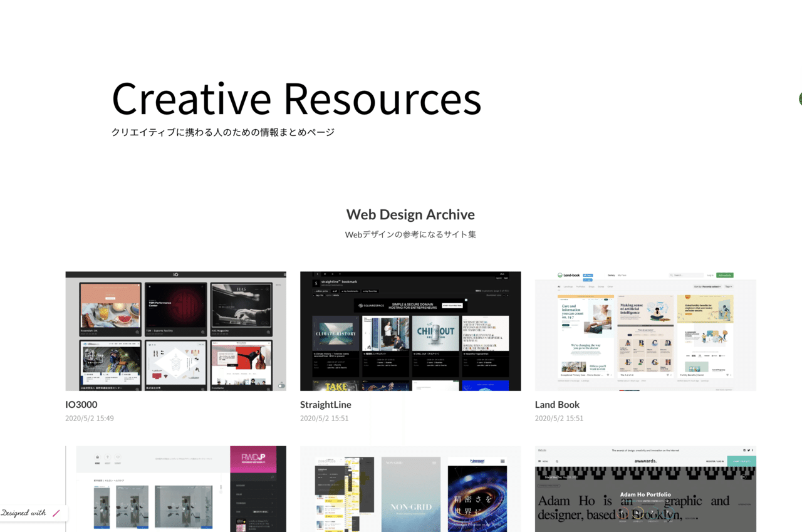Click the green "Add website" button
The height and width of the screenshot is (532, 802).
tap(725, 275)
